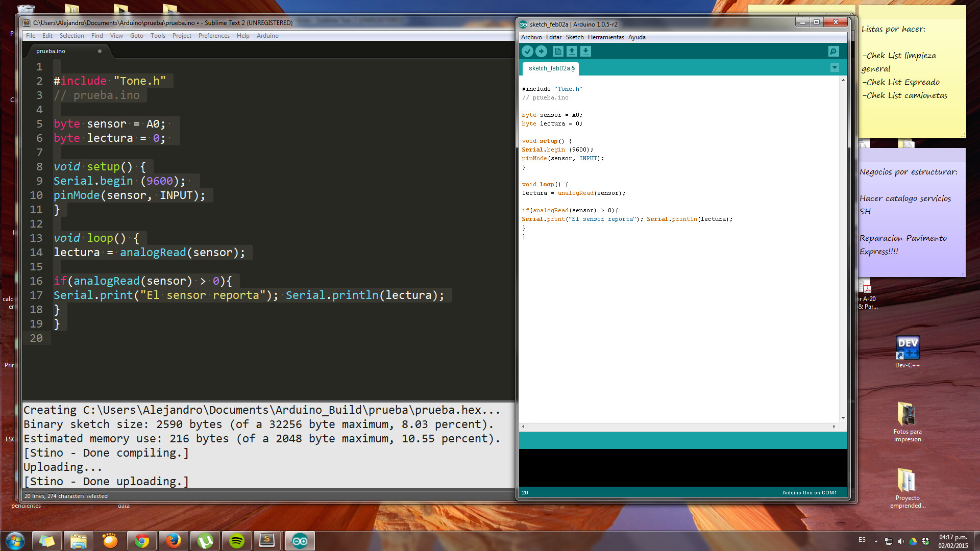The image size is (980, 551).
Task: Click the Arduino editor vertical scrollbar down arrow
Action: point(843,418)
